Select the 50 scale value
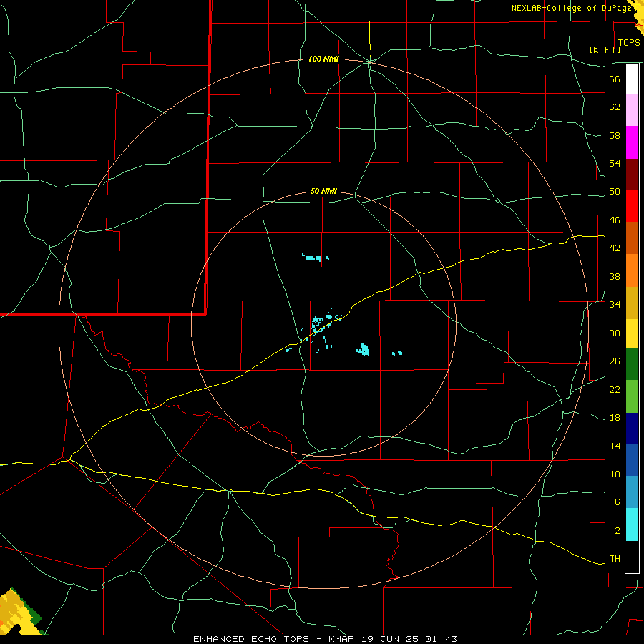This screenshot has height=644, width=644. click(615, 192)
